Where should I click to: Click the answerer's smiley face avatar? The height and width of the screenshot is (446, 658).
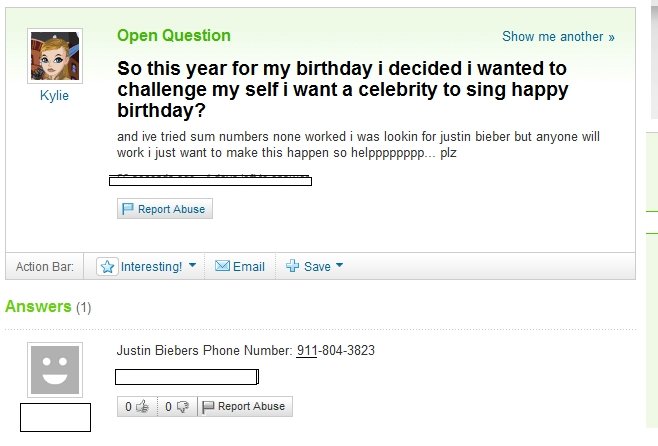pos(55,370)
